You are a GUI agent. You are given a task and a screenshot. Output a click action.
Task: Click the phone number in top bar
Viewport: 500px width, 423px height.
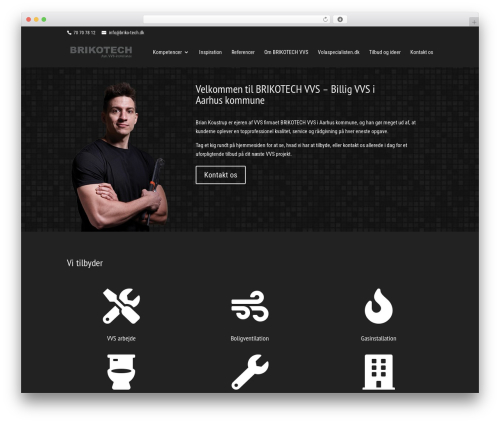(84, 33)
